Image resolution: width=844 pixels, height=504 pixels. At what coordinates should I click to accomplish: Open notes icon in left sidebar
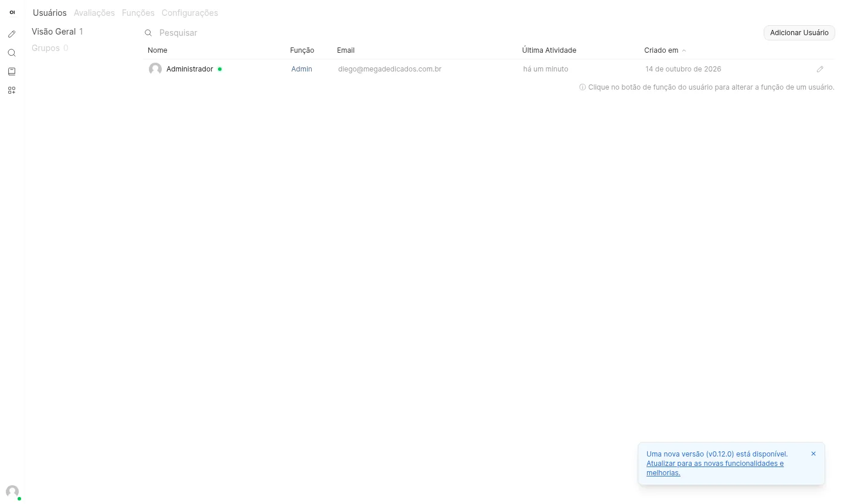tap(12, 71)
